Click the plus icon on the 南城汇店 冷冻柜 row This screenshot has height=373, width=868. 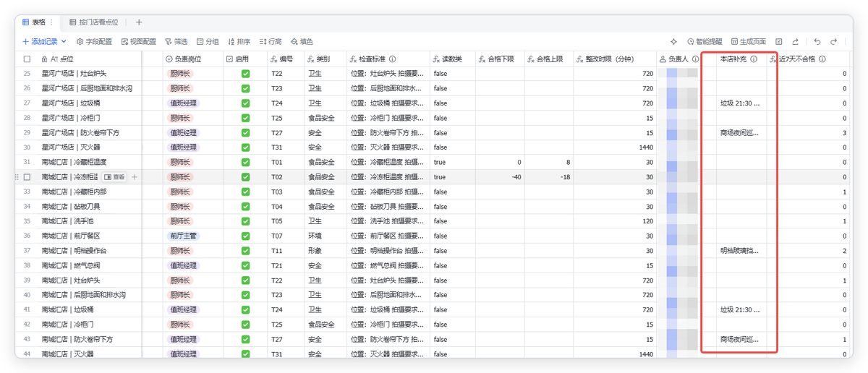click(135, 177)
